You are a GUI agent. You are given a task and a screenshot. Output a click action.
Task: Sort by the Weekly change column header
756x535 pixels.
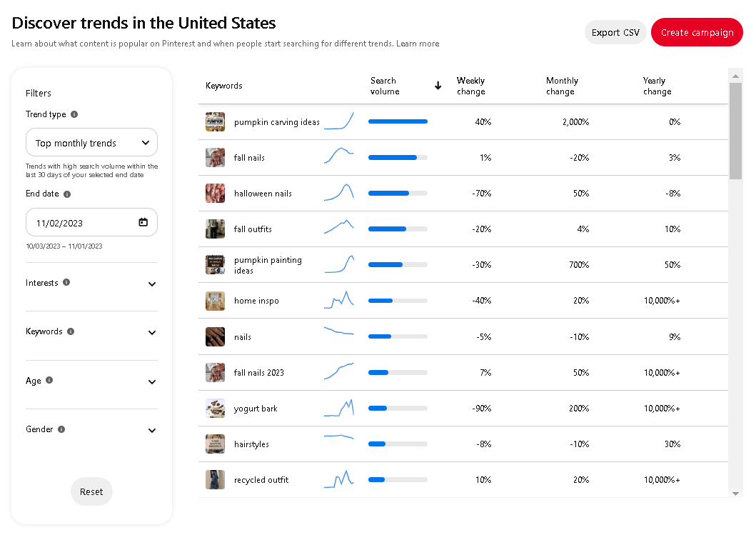[x=470, y=86]
